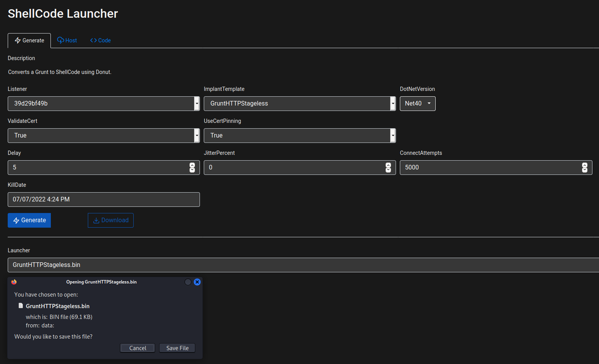This screenshot has width=599, height=364.
Task: Expand the ImplantTemplate dropdown
Action: pos(299,104)
